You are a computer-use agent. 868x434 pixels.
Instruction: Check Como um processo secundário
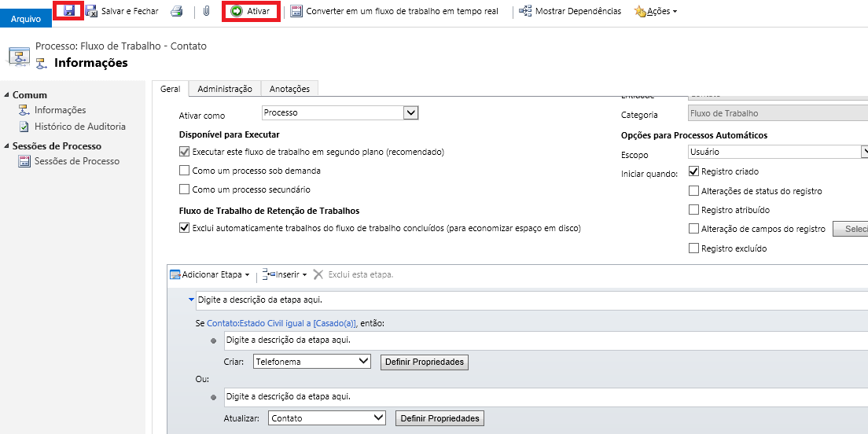point(185,189)
